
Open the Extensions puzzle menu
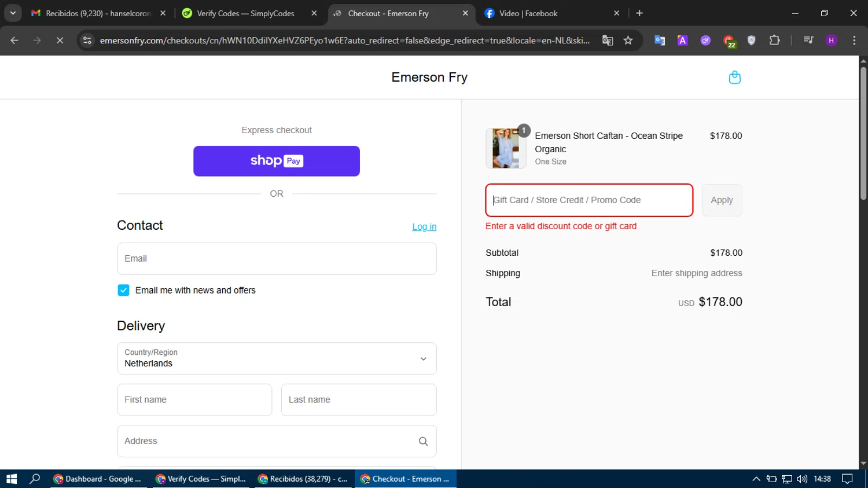[x=775, y=41]
